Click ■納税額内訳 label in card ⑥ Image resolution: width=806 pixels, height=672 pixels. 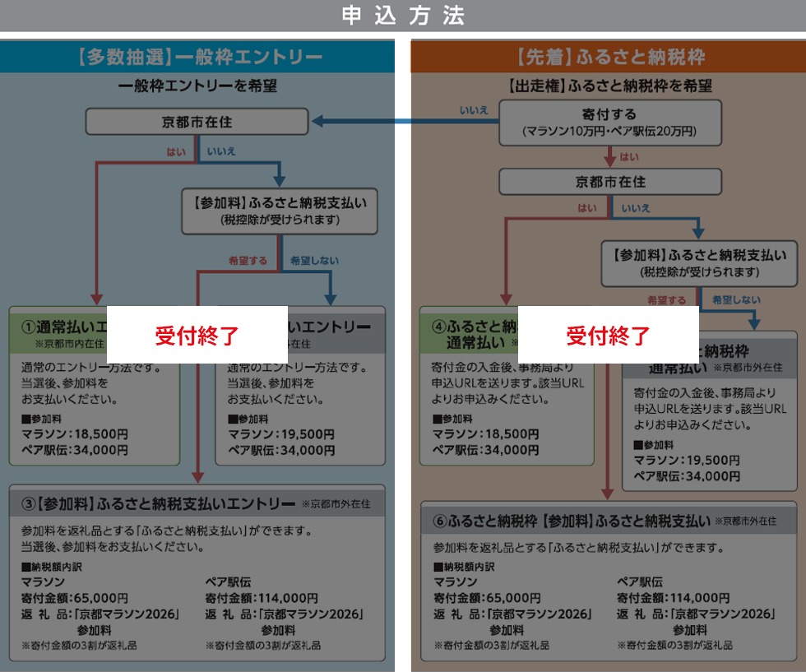464,567
